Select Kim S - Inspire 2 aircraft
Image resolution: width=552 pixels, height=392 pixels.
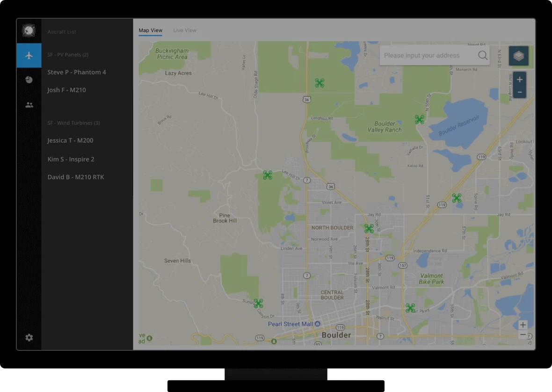71,159
